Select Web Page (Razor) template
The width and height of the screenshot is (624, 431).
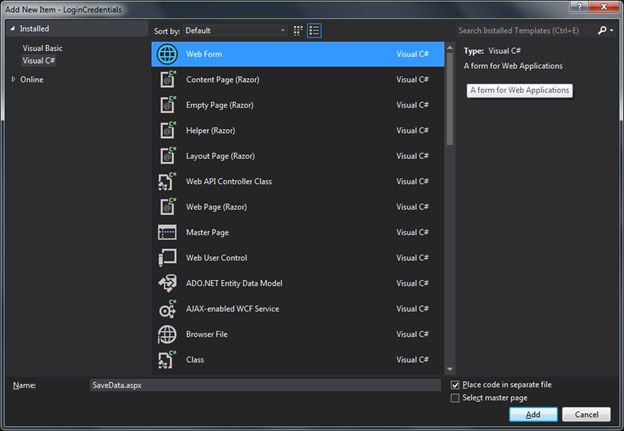pos(298,207)
